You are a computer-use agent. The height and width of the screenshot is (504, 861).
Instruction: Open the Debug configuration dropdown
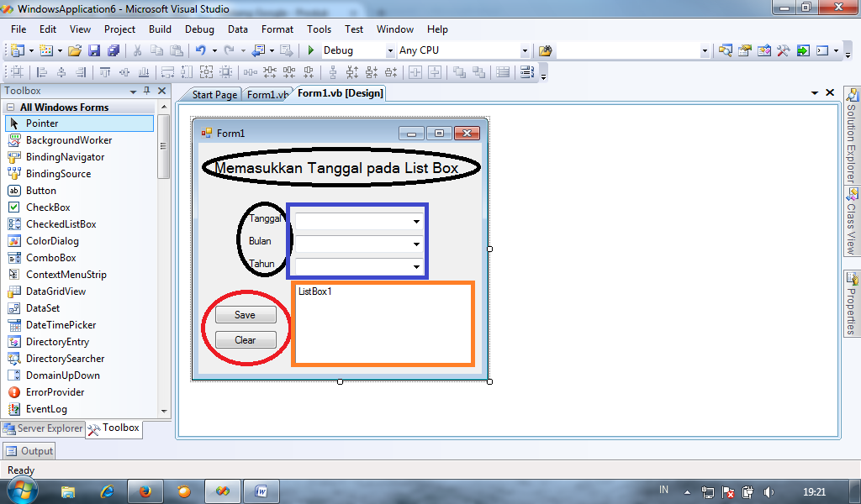click(x=390, y=50)
